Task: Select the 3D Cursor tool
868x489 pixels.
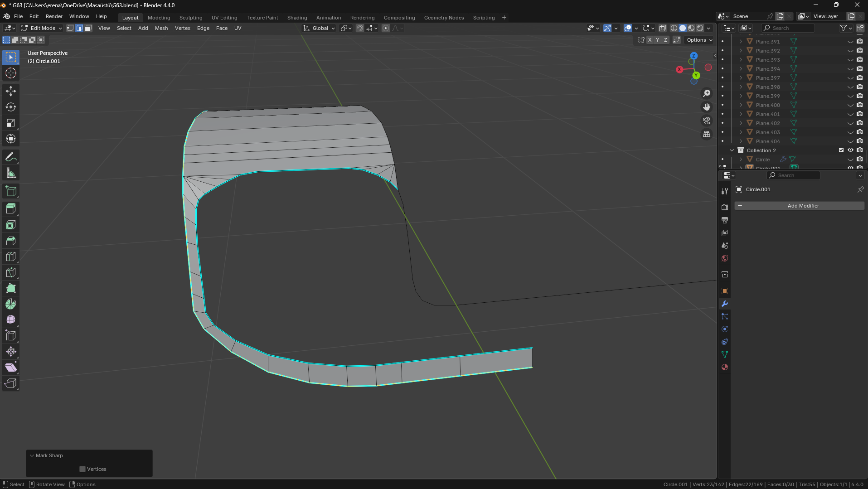Action: coord(11,73)
